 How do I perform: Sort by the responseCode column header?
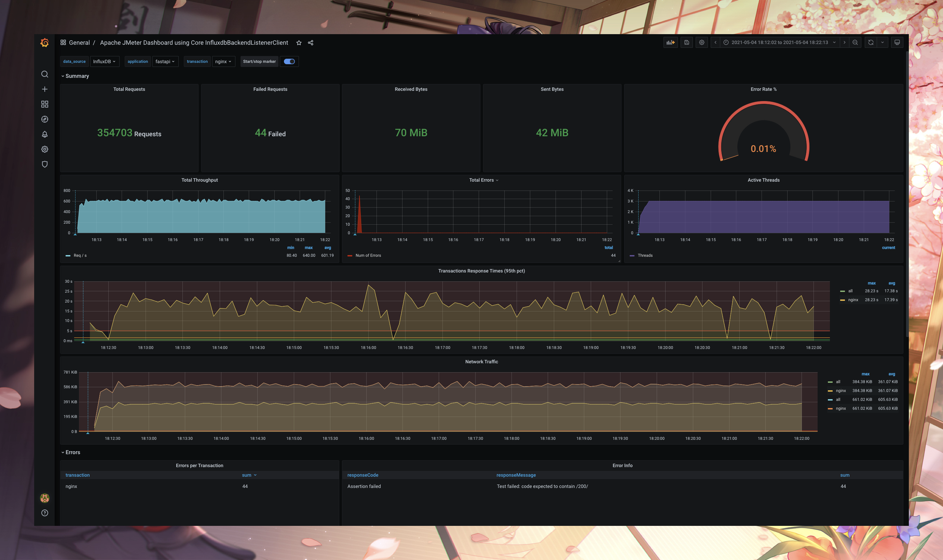pos(363,475)
